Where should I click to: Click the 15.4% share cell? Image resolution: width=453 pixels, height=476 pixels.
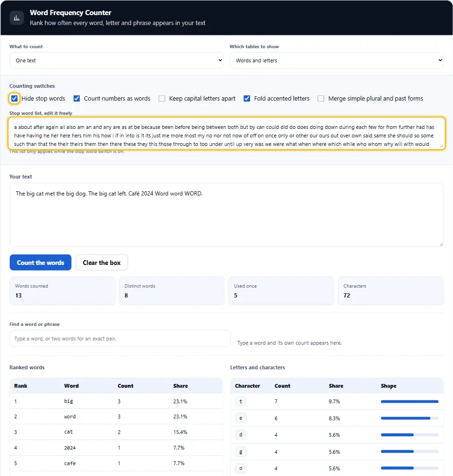click(x=180, y=432)
